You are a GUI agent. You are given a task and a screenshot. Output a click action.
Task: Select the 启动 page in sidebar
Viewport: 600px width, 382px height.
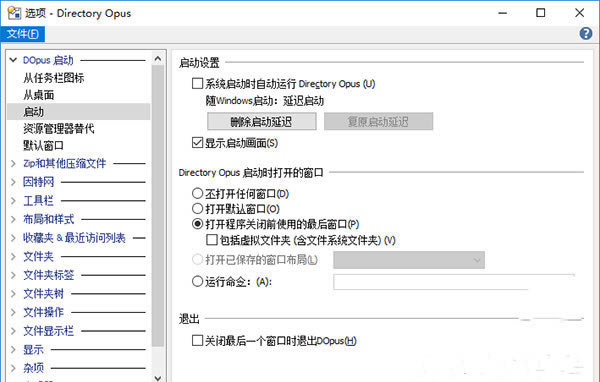[78, 112]
